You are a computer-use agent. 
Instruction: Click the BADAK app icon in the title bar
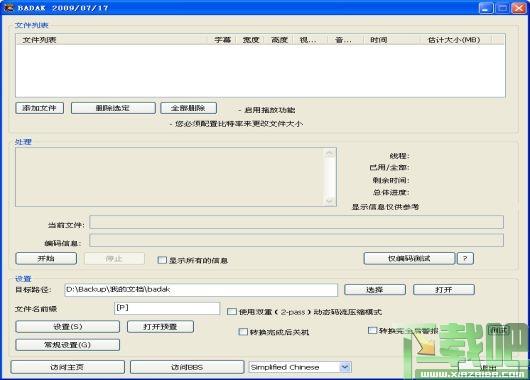[x=8, y=7]
